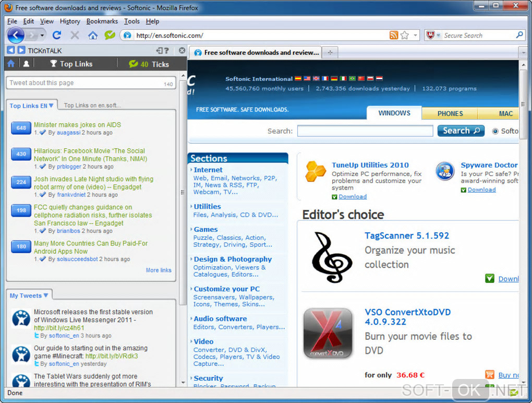The image size is (532, 403).
Task: Click the blue Search button
Action: click(x=461, y=131)
